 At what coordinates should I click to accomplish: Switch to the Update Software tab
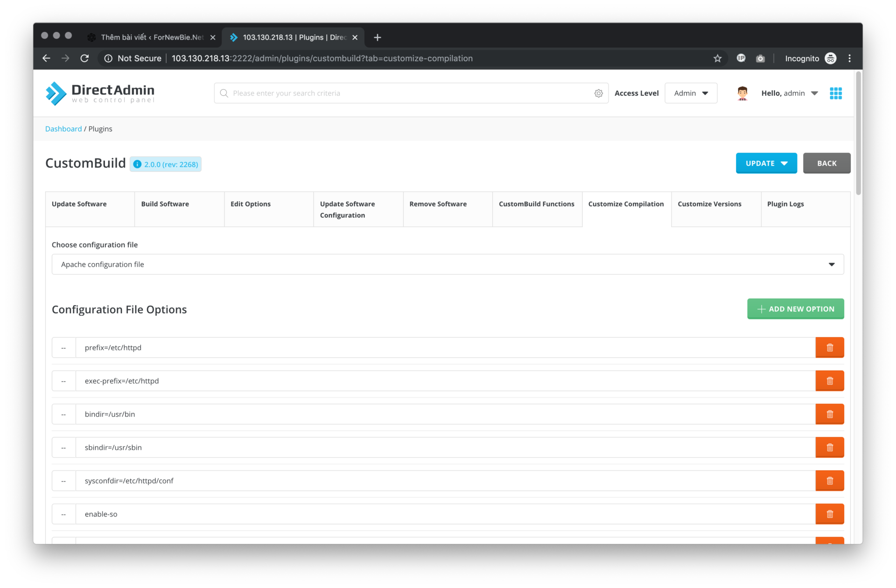tap(90, 209)
